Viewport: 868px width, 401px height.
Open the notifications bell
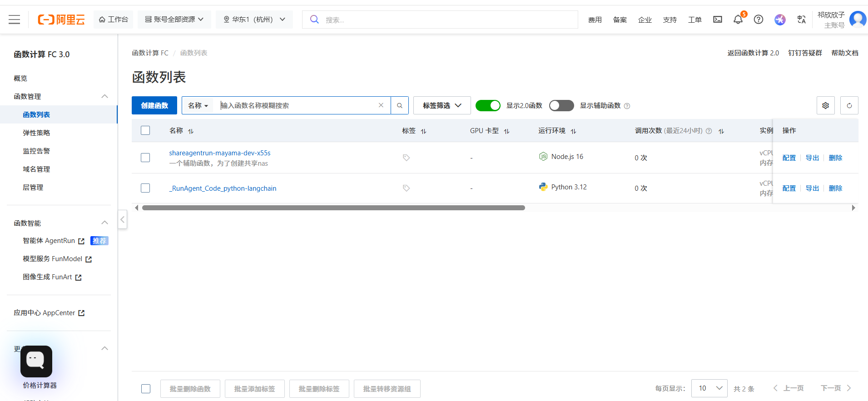point(738,20)
